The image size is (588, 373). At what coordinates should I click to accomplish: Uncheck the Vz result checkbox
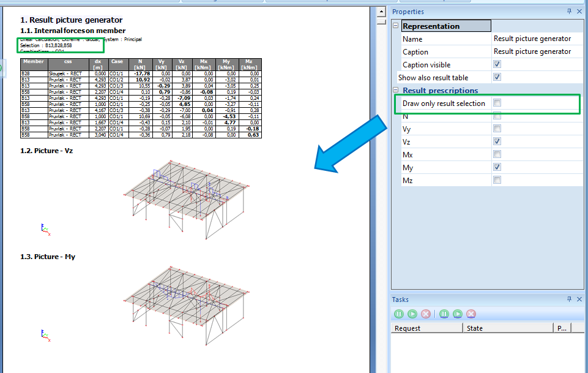(497, 141)
